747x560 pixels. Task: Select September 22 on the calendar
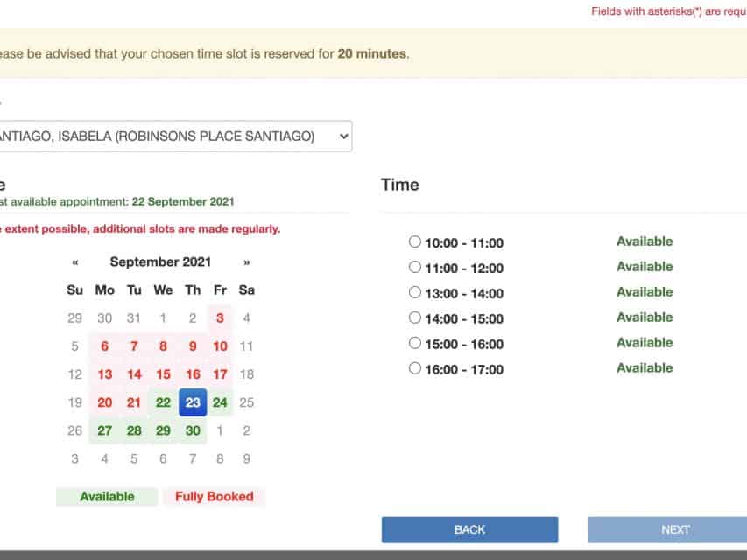163,402
